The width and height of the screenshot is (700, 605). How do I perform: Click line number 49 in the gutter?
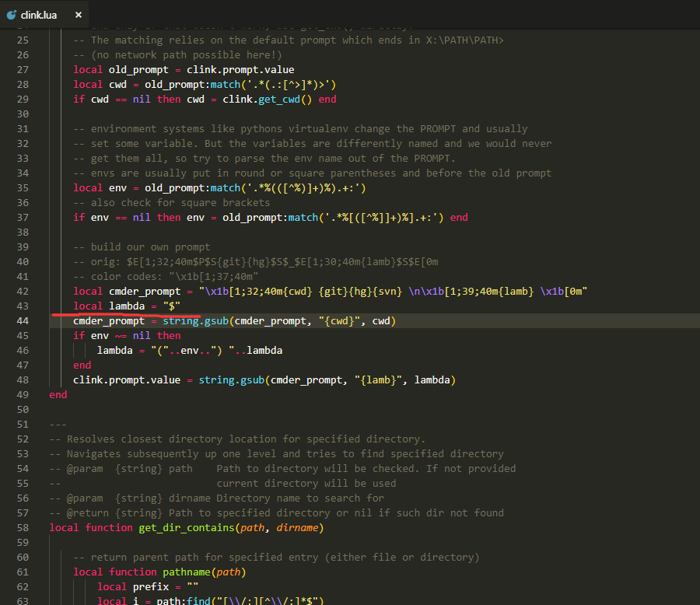point(23,395)
